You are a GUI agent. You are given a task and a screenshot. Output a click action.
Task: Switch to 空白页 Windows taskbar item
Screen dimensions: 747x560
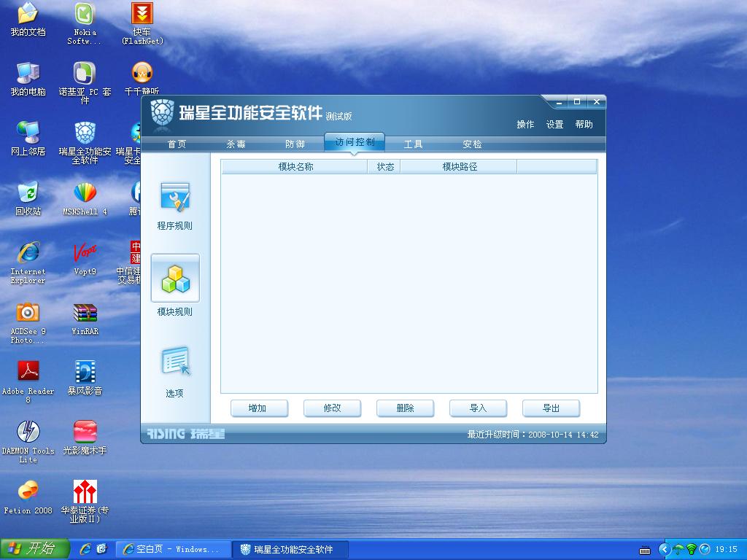point(174,550)
